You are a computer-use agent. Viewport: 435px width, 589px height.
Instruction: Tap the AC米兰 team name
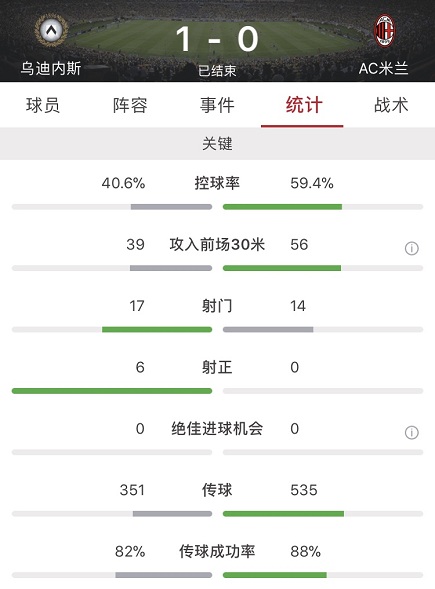point(384,68)
